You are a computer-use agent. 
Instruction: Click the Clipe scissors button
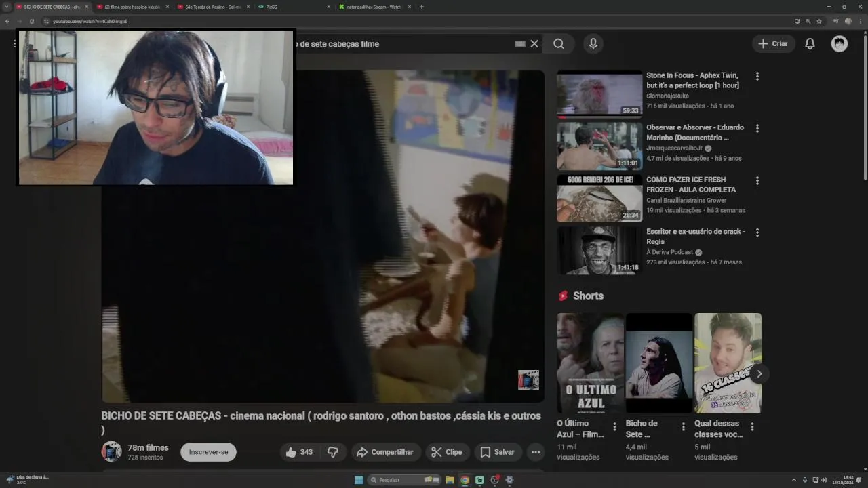(x=448, y=452)
